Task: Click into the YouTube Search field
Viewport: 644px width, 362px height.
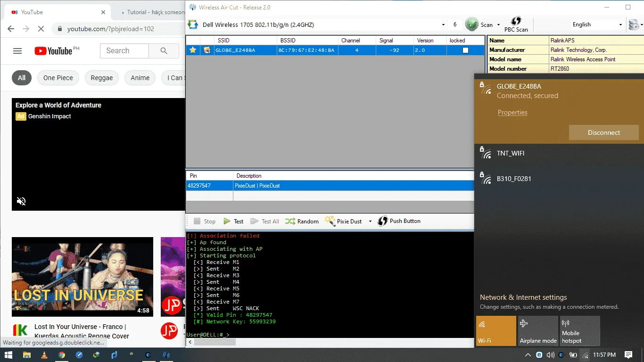Action: pyautogui.click(x=124, y=51)
